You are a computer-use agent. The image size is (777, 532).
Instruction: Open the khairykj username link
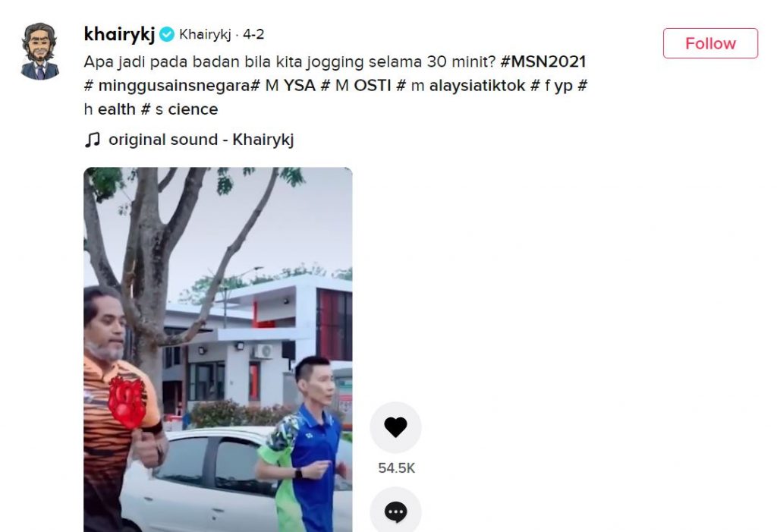tap(119, 34)
